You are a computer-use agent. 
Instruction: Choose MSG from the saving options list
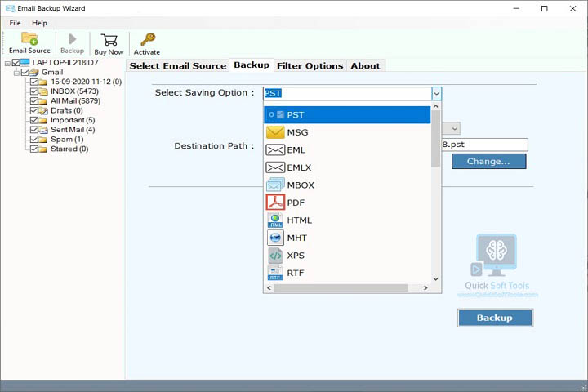click(x=347, y=132)
